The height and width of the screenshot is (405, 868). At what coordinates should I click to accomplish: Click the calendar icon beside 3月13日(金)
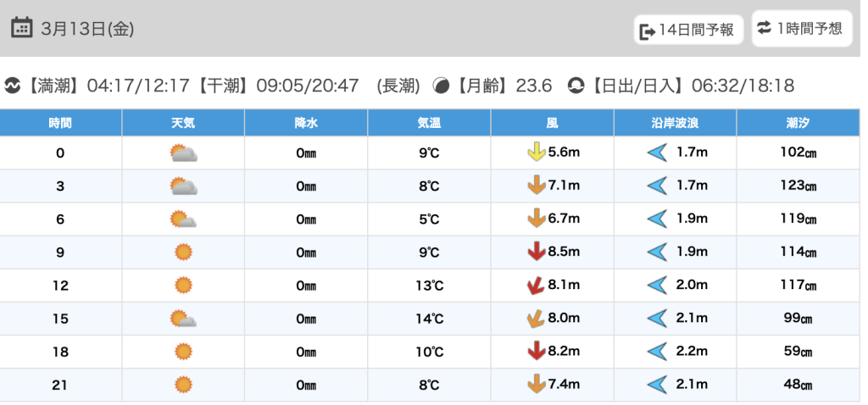pos(21,28)
